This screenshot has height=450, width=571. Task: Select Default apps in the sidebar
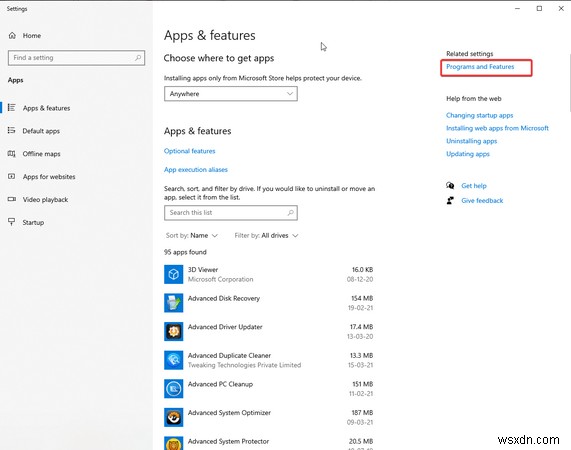click(x=41, y=131)
